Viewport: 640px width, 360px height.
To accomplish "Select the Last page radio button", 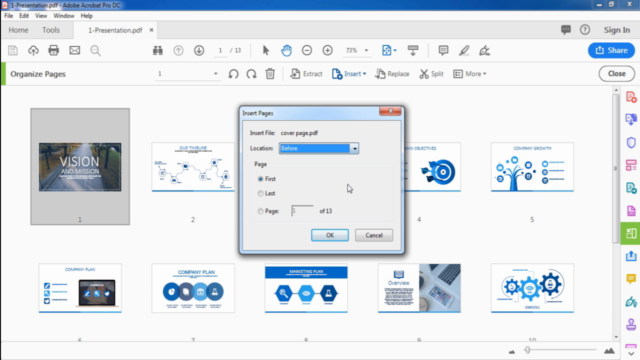I will pos(260,193).
